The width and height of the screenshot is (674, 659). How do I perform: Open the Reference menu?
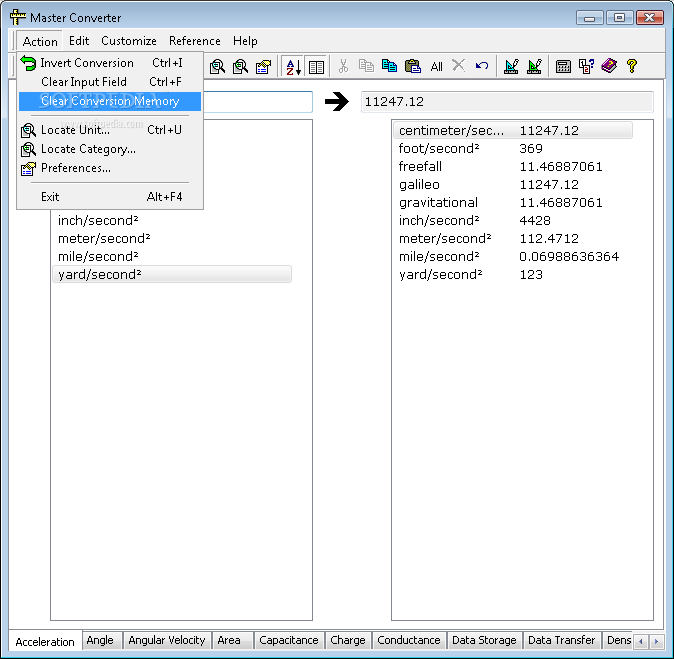pyautogui.click(x=195, y=41)
